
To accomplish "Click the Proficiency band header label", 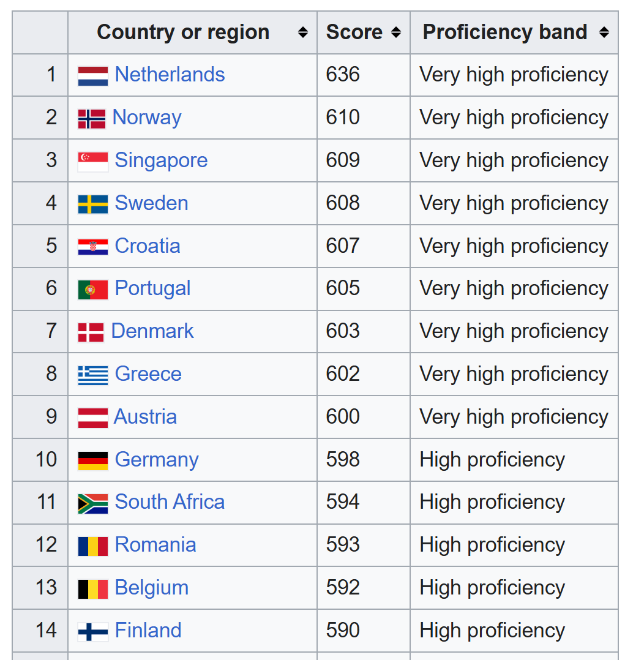I will pyautogui.click(x=505, y=32).
